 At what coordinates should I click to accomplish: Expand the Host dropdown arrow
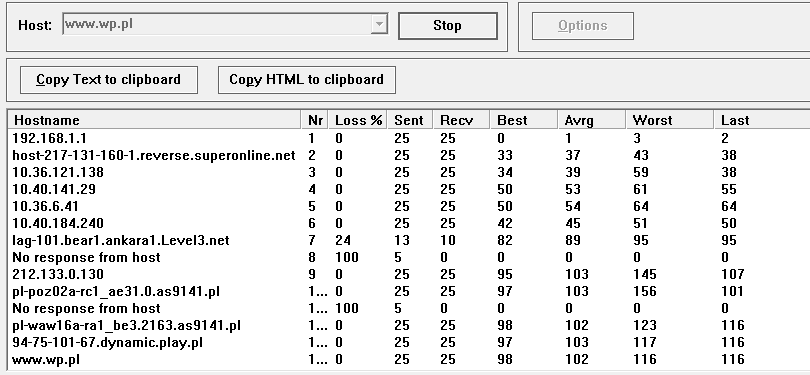tap(380, 24)
